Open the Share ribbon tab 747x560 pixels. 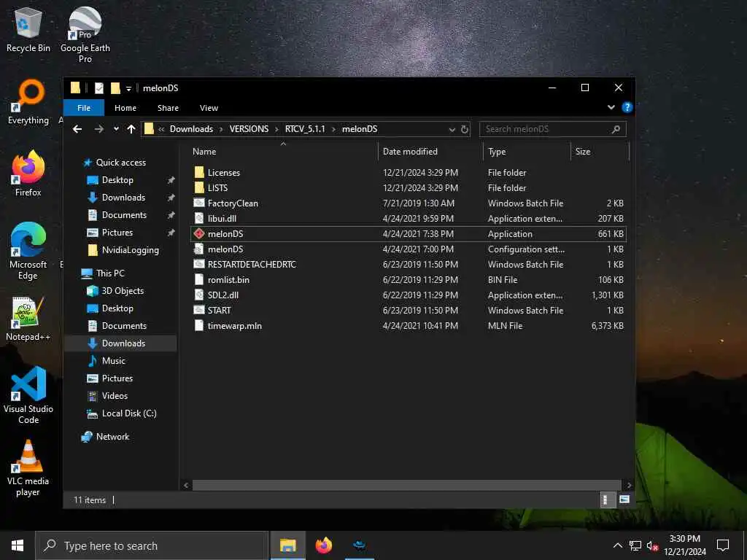click(169, 108)
